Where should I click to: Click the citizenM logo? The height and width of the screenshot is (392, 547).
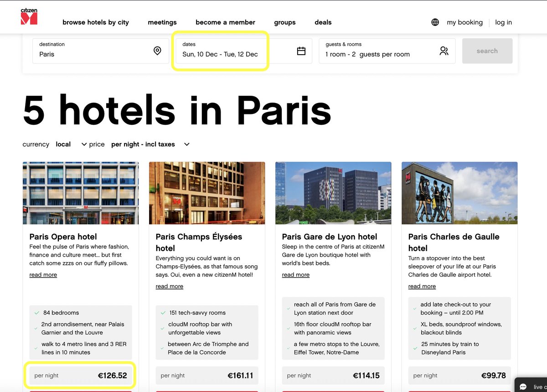pos(29,16)
